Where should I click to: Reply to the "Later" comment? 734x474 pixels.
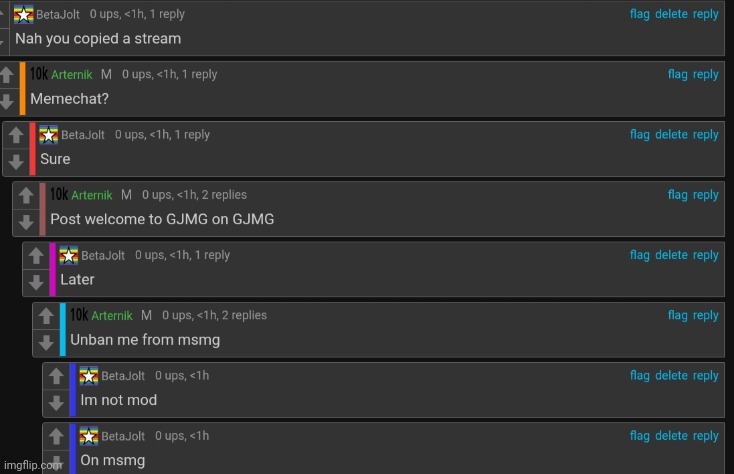point(705,255)
